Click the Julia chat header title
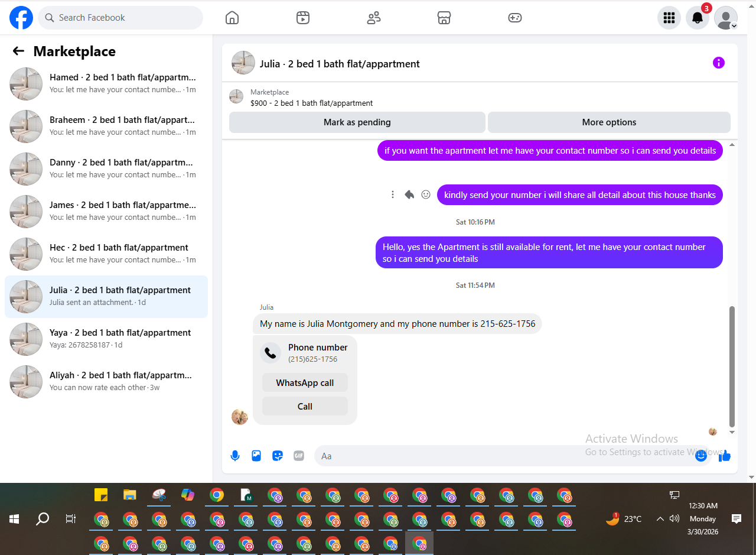Viewport: 756px width, 555px height. [x=340, y=64]
